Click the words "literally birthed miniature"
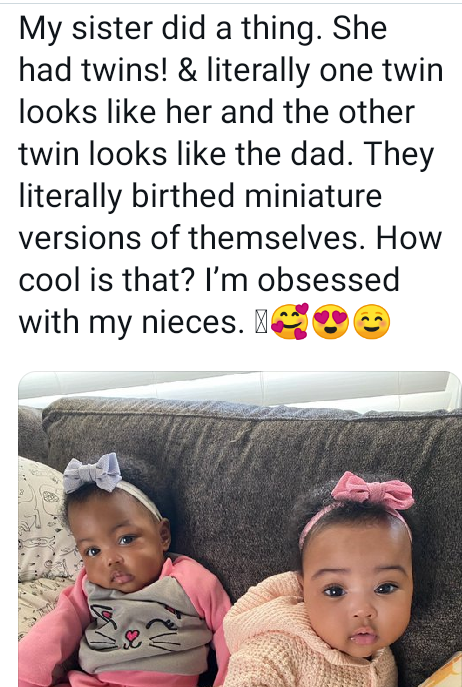 pos(200,196)
